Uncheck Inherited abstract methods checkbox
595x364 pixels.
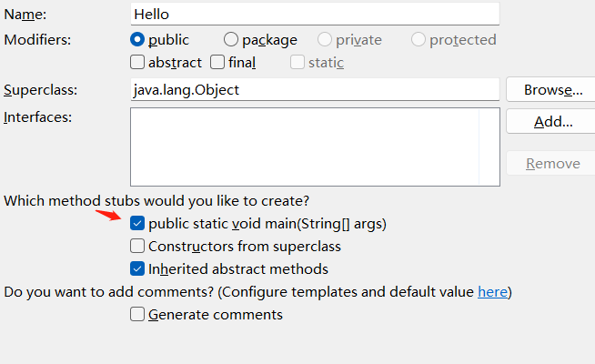pyautogui.click(x=137, y=268)
